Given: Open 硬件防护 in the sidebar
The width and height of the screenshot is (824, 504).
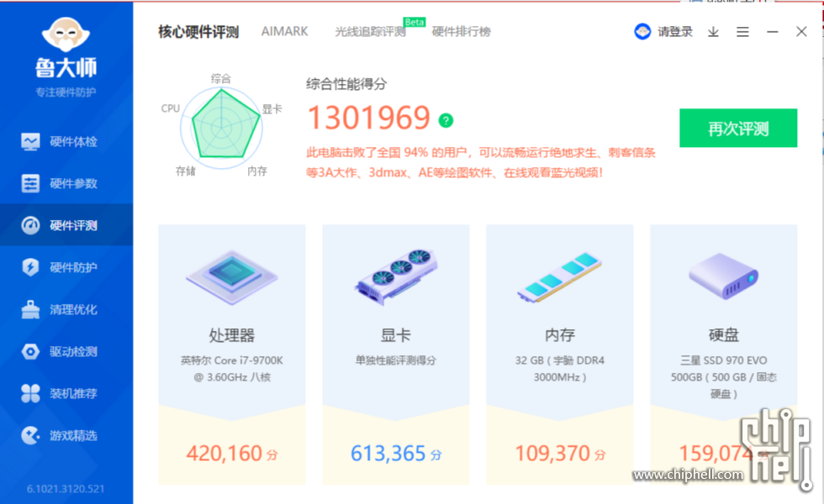Looking at the screenshot, I should point(66,267).
